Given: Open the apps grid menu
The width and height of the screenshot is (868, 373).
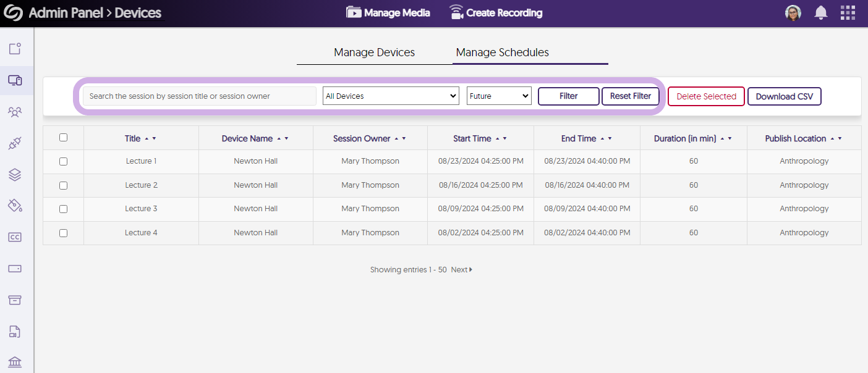Looking at the screenshot, I should [x=848, y=13].
